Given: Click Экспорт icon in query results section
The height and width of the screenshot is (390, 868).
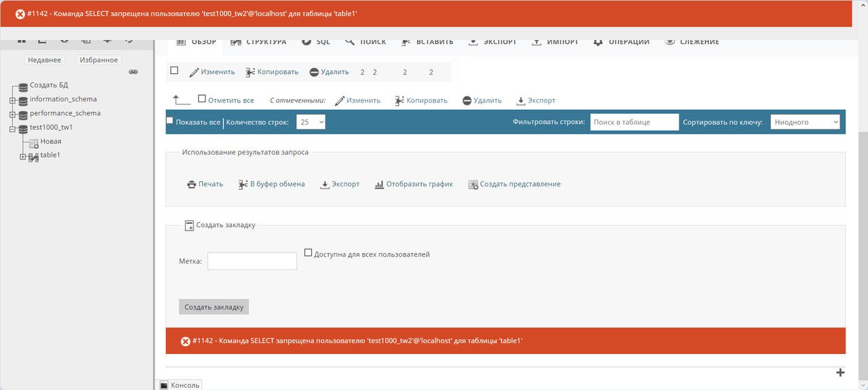Looking at the screenshot, I should tap(324, 184).
